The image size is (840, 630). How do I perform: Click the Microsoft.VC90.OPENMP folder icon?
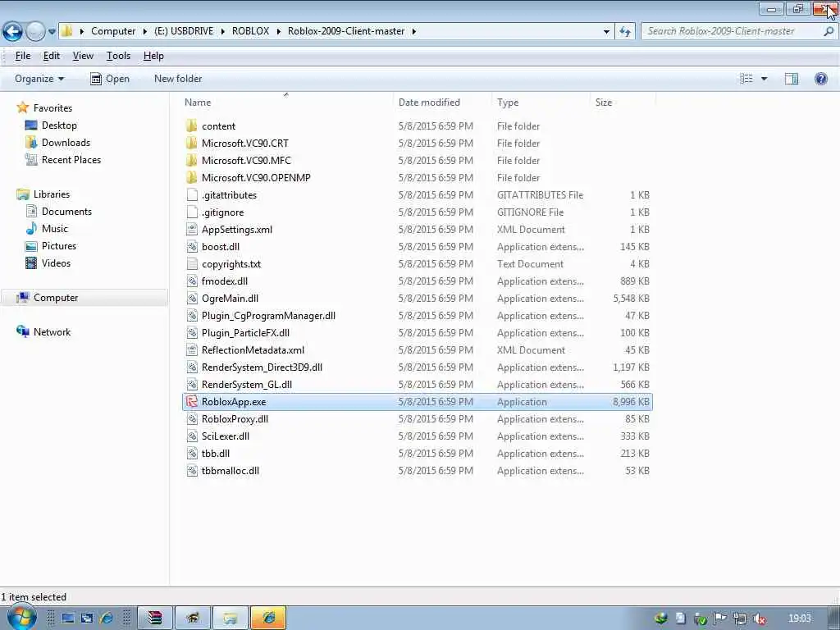pos(192,177)
